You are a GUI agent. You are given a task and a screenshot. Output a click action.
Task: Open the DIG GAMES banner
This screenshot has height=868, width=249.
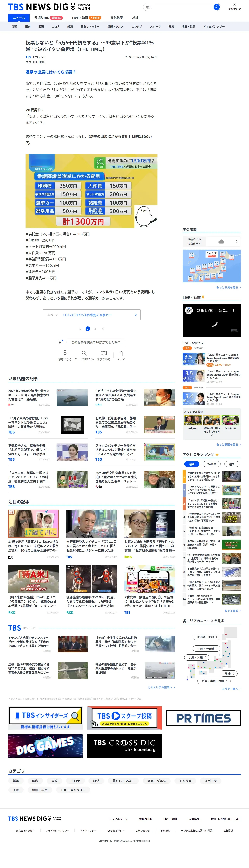coord(45,746)
